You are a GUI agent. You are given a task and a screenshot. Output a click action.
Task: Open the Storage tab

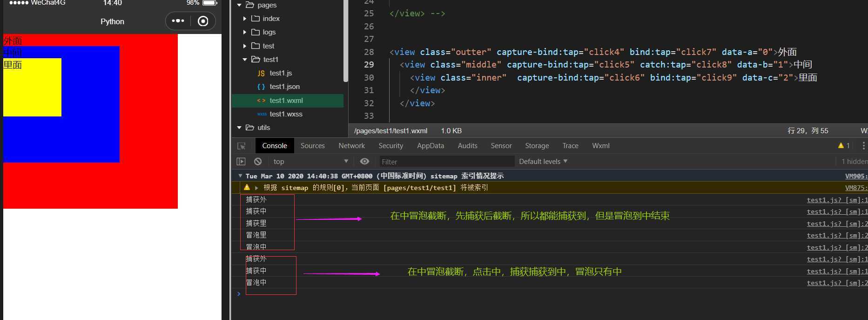tap(537, 146)
